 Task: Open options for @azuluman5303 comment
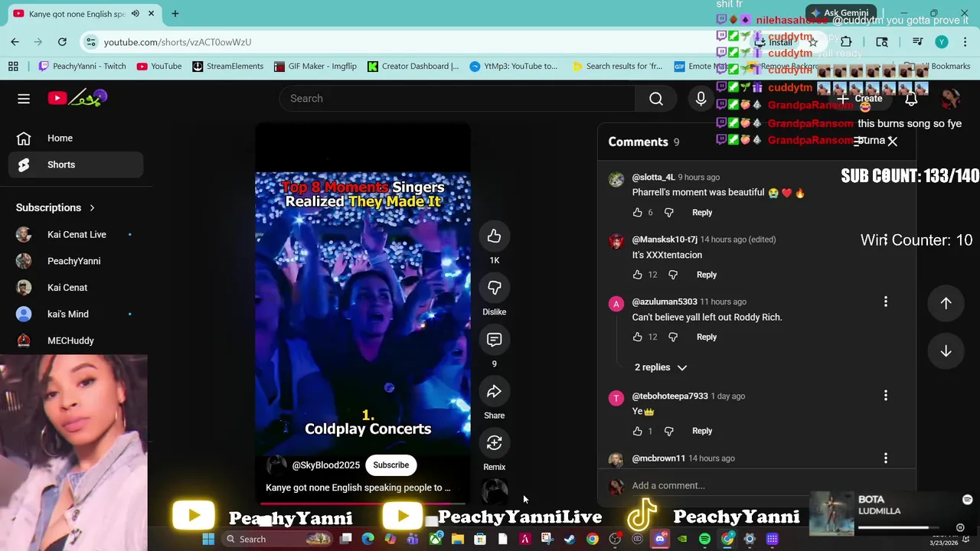pyautogui.click(x=886, y=302)
